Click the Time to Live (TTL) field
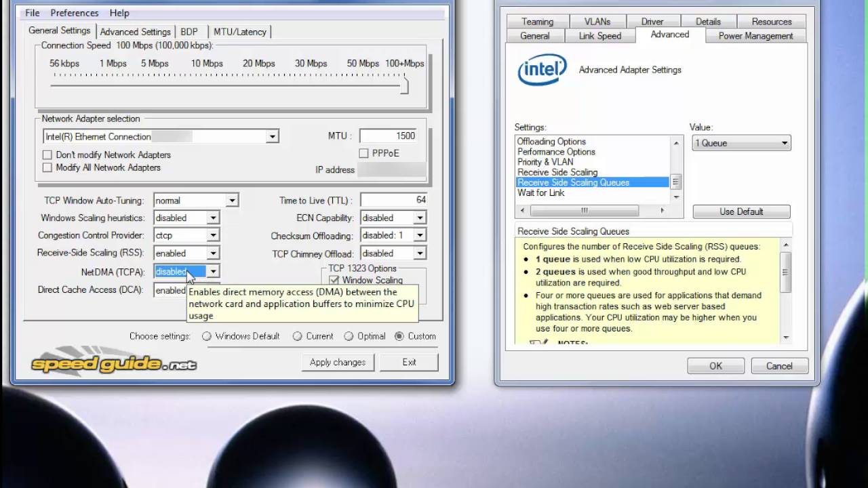Screen dimensions: 868x488 [x=394, y=200]
